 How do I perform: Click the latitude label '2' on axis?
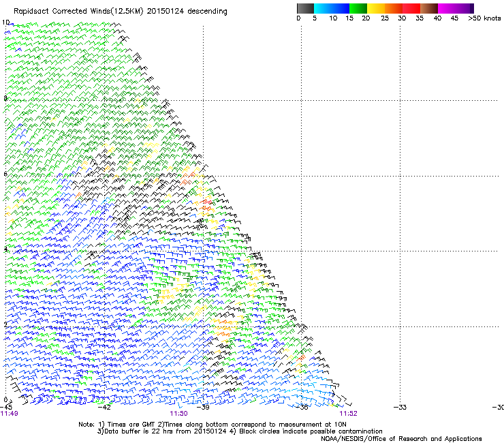[x=5, y=324]
